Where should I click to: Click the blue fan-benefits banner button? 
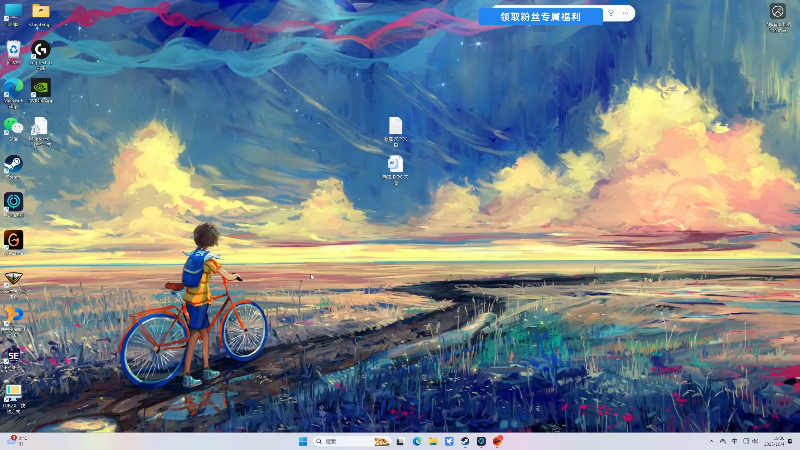pos(540,16)
